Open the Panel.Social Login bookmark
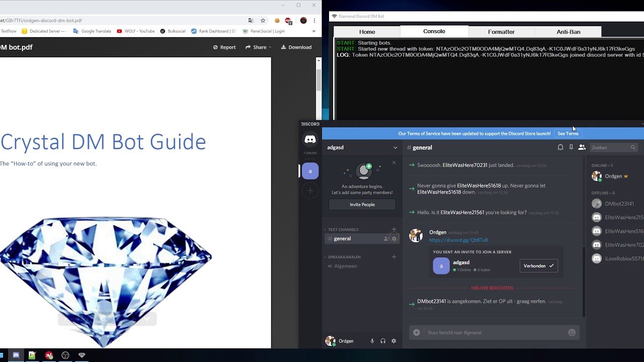Image resolution: width=644 pixels, height=362 pixels. (263, 31)
